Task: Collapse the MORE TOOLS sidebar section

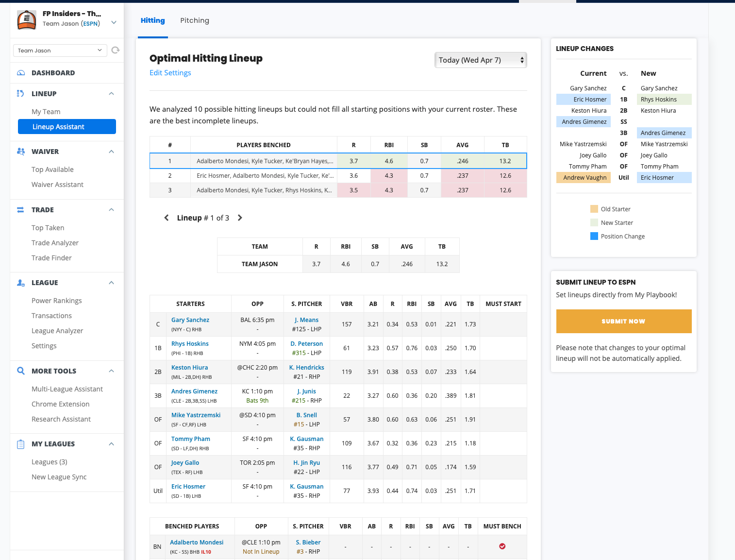Action: (x=111, y=371)
